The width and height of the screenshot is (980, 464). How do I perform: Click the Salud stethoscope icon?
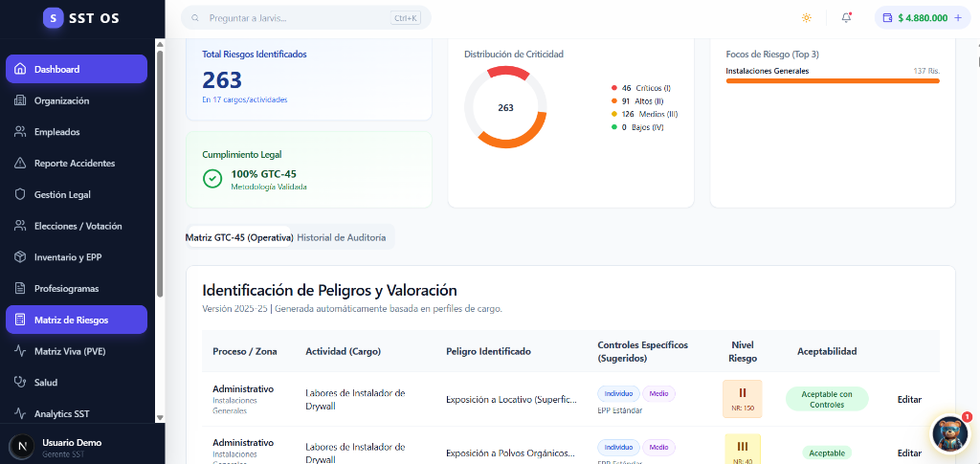pyautogui.click(x=20, y=382)
